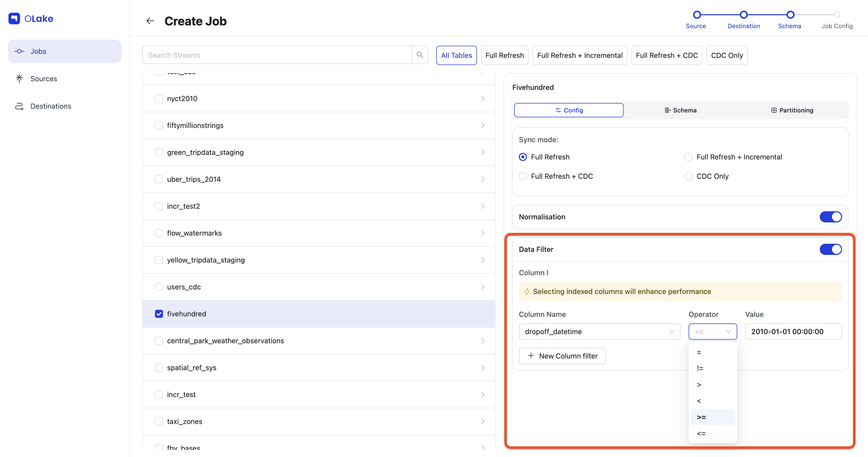Go back using the arrow beside Create Job
868x457 pixels.
tap(150, 21)
